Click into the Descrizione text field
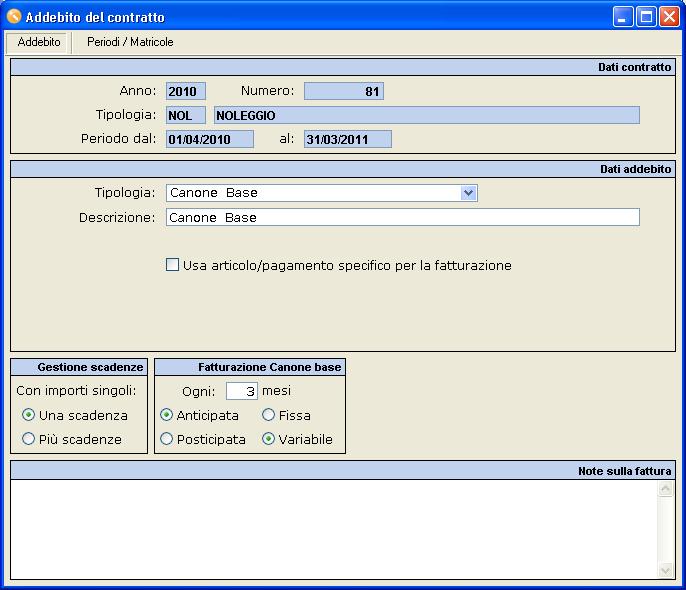 point(402,217)
